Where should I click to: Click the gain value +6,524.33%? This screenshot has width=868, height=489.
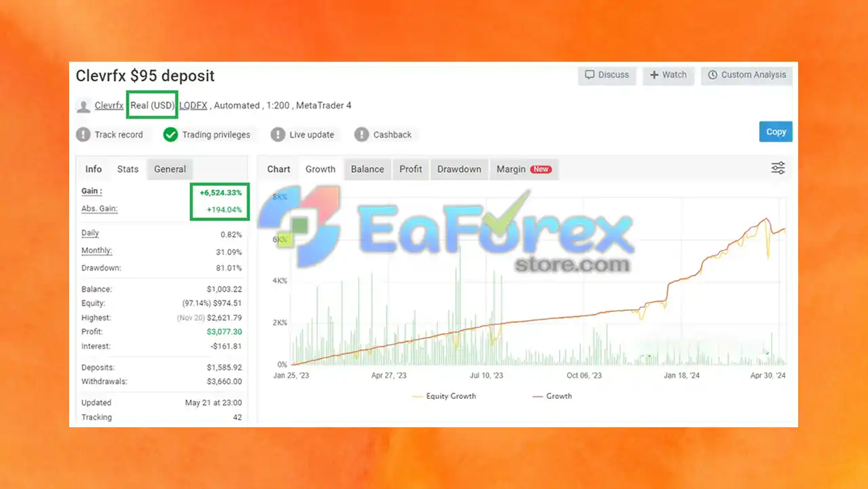(x=220, y=193)
